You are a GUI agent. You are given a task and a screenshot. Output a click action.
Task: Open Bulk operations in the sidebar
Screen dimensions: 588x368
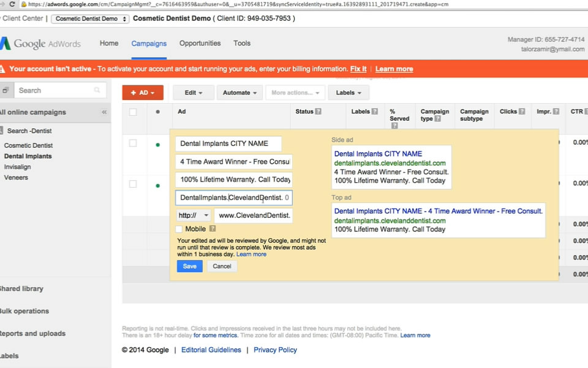[24, 311]
